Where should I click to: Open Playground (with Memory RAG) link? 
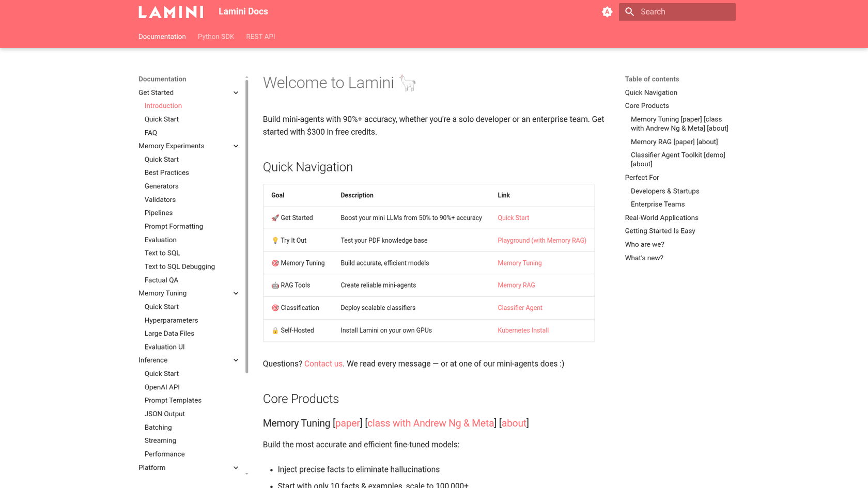[x=542, y=241]
